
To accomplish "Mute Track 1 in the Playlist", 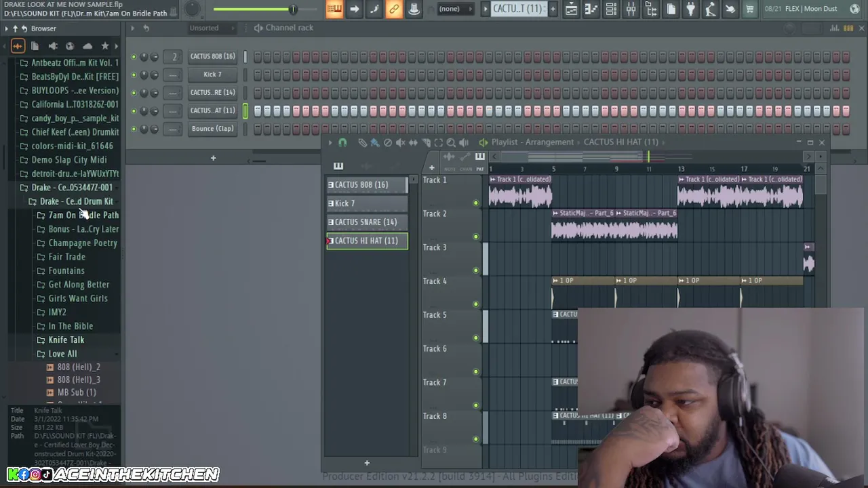I will (x=475, y=203).
